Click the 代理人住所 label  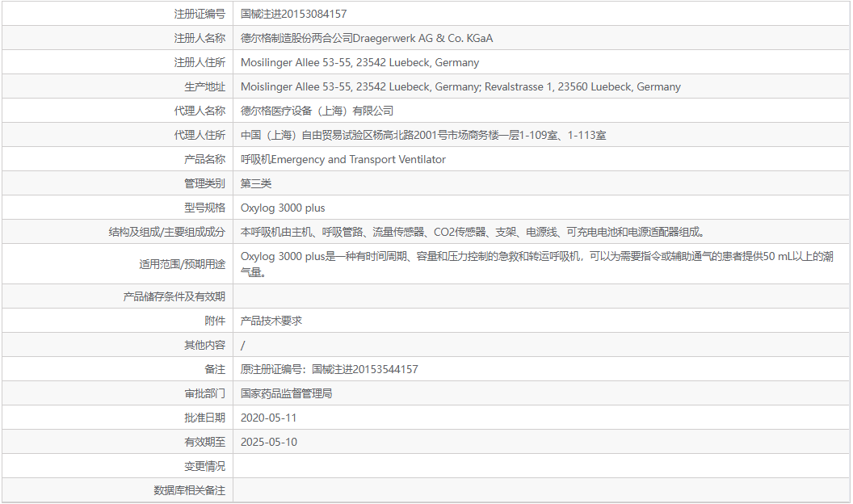point(199,135)
